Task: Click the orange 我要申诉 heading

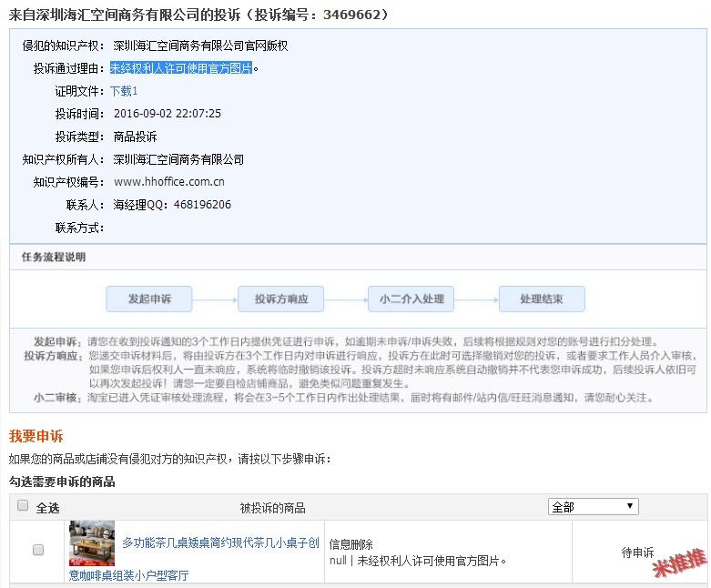Action: pos(36,436)
